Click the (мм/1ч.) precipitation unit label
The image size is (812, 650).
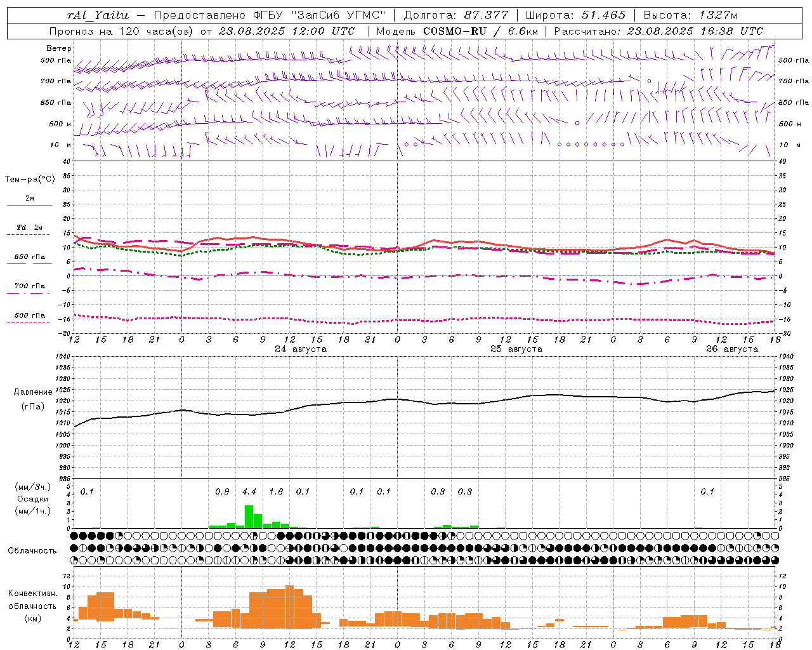(33, 511)
